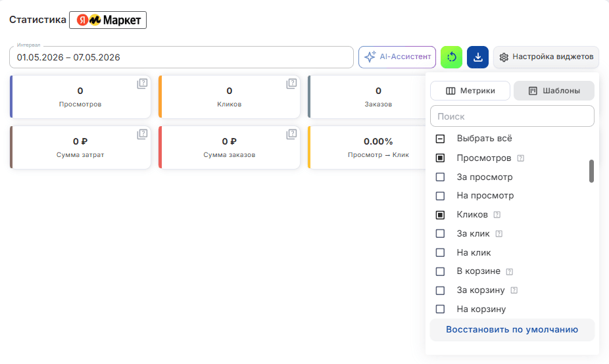Image resolution: width=609 pixels, height=364 pixels.
Task: Open the Настройка виджетов dropdown
Action: point(546,57)
